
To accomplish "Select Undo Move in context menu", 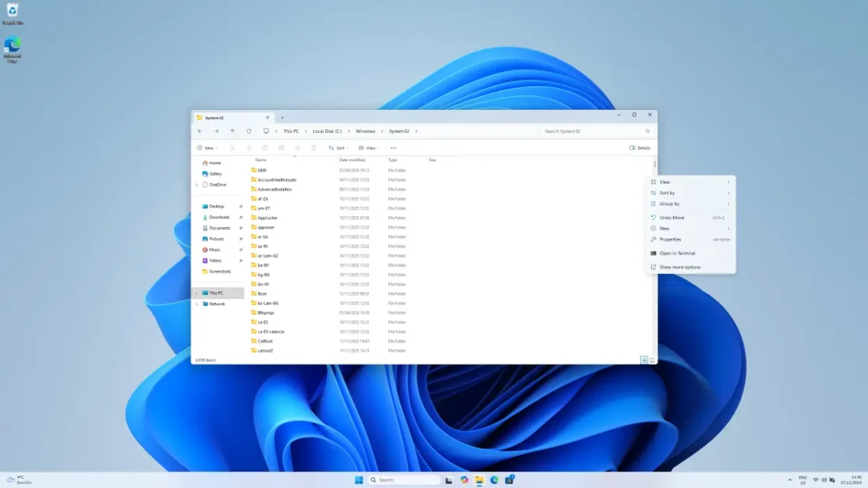I will tap(672, 218).
